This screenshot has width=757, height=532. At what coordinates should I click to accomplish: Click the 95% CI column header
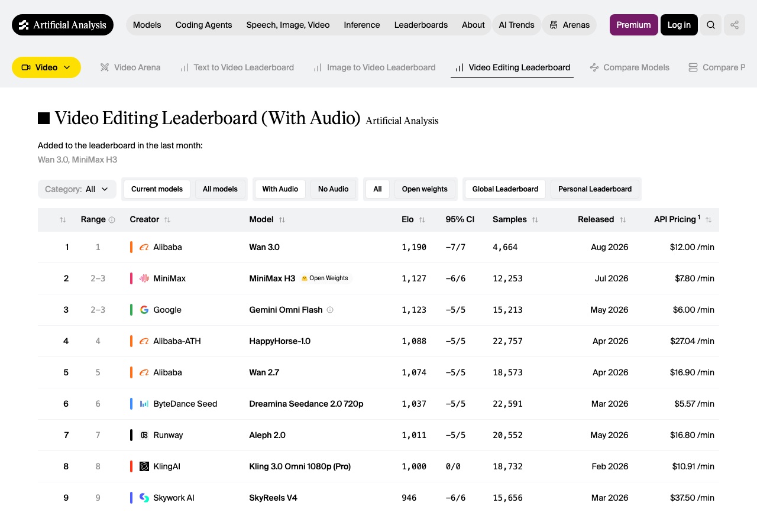point(460,219)
